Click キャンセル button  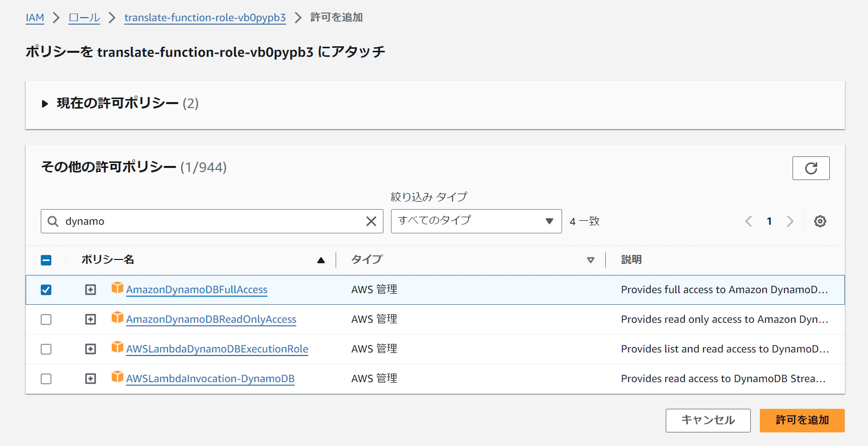tap(708, 420)
